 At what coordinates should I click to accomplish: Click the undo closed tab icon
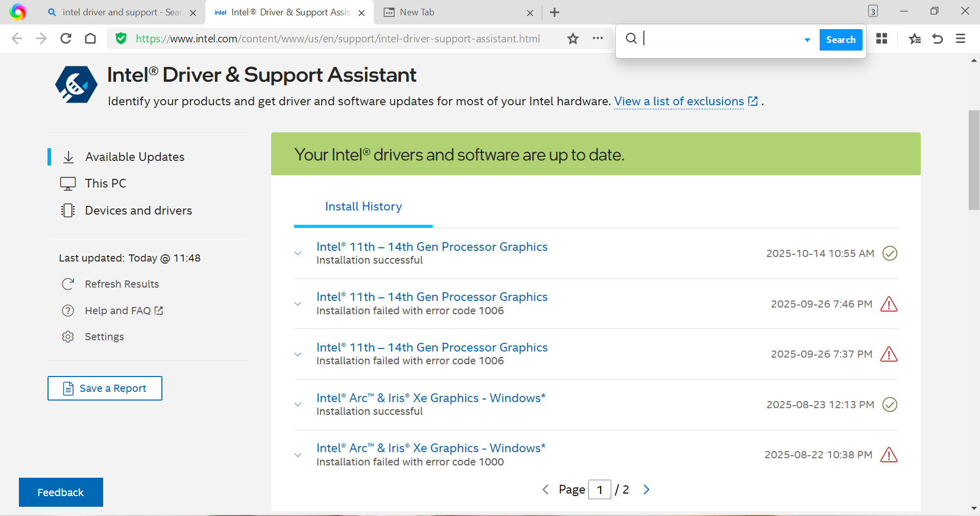(x=938, y=38)
